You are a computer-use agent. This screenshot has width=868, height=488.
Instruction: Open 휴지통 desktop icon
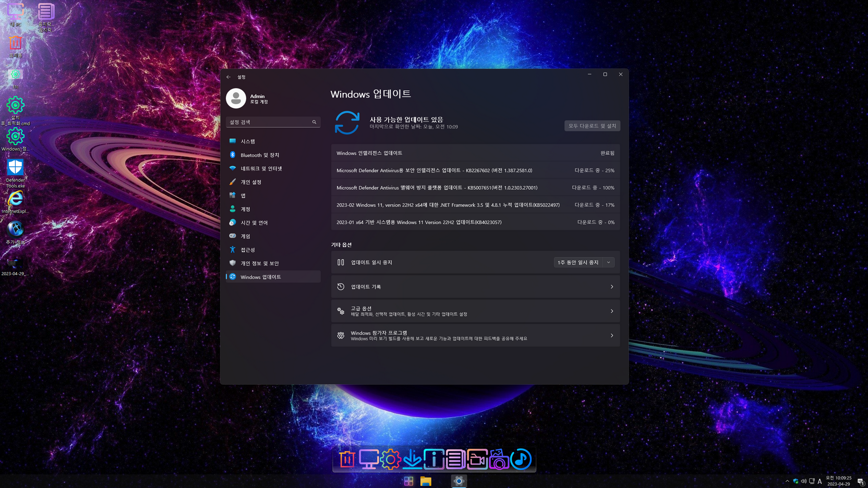pyautogui.click(x=15, y=46)
